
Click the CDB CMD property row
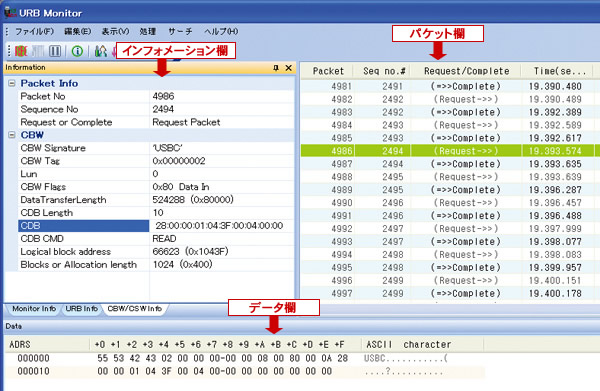pos(156,239)
